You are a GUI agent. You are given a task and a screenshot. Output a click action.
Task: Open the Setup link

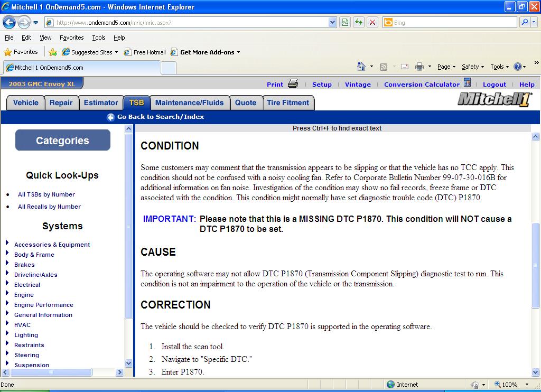click(322, 85)
